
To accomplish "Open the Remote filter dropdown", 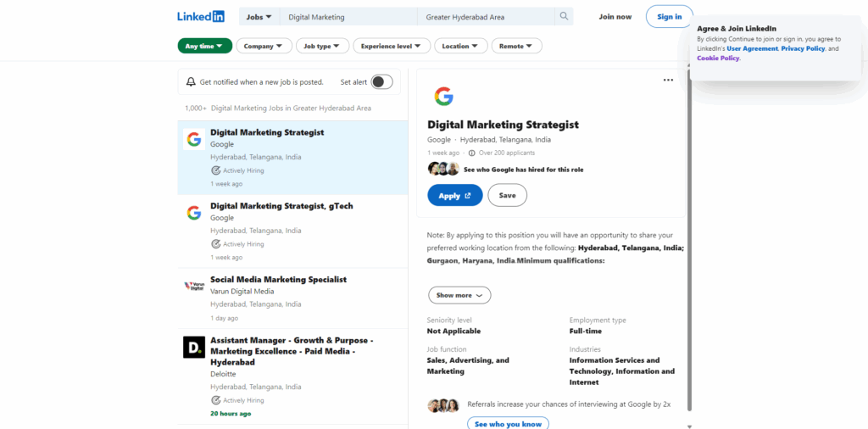I will tap(516, 46).
